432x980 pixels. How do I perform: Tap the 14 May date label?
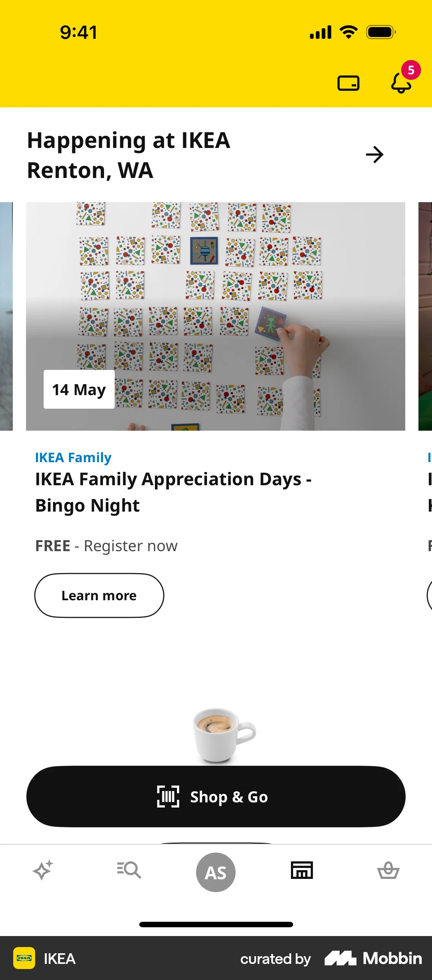coord(79,389)
